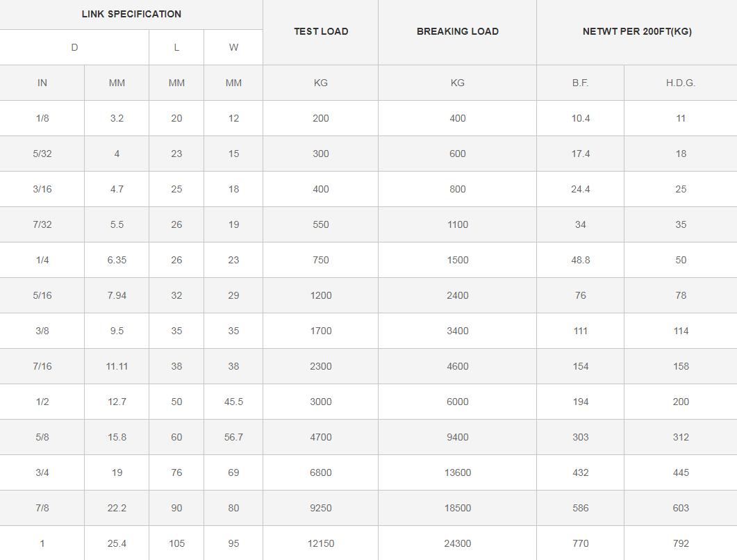Click the LINK SPECIFICATION header cell
This screenshot has height=560, width=737.
click(x=131, y=14)
